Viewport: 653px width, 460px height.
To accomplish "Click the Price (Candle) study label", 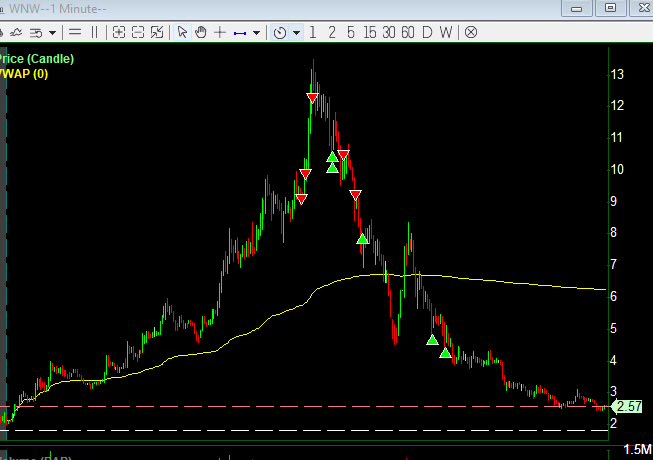I will [36, 59].
